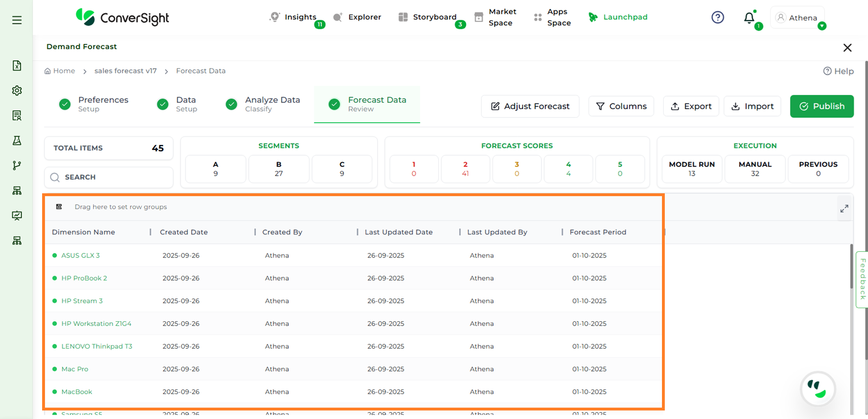Open the notifications bell
This screenshot has height=419, width=868.
(749, 18)
